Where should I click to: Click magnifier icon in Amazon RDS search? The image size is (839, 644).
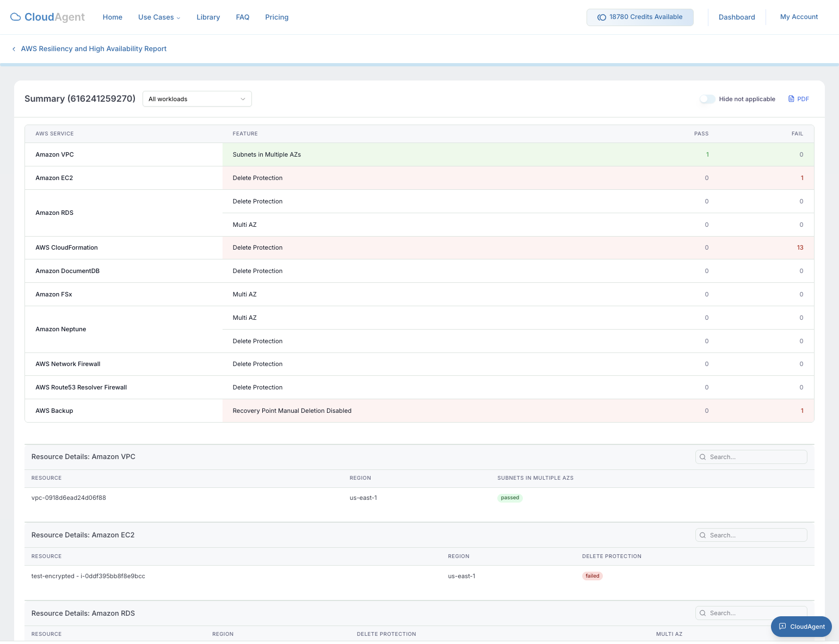pyautogui.click(x=703, y=613)
